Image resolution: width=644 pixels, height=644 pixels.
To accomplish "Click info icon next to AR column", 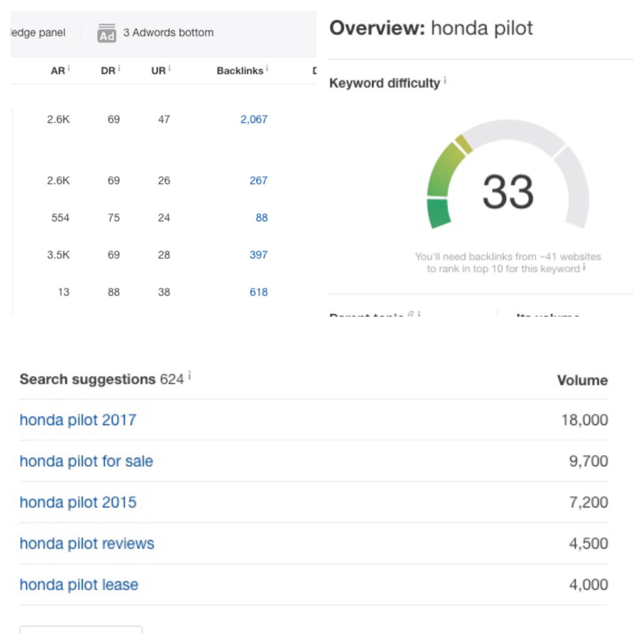I will (x=69, y=68).
